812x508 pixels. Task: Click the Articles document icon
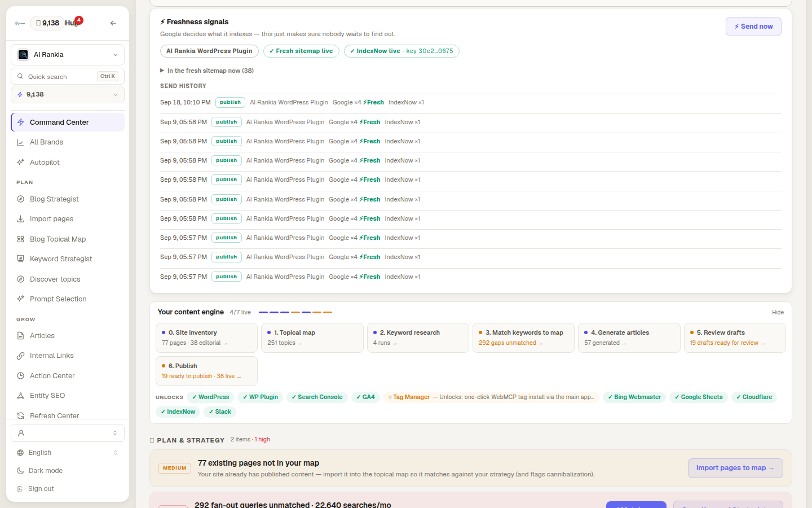click(20, 336)
